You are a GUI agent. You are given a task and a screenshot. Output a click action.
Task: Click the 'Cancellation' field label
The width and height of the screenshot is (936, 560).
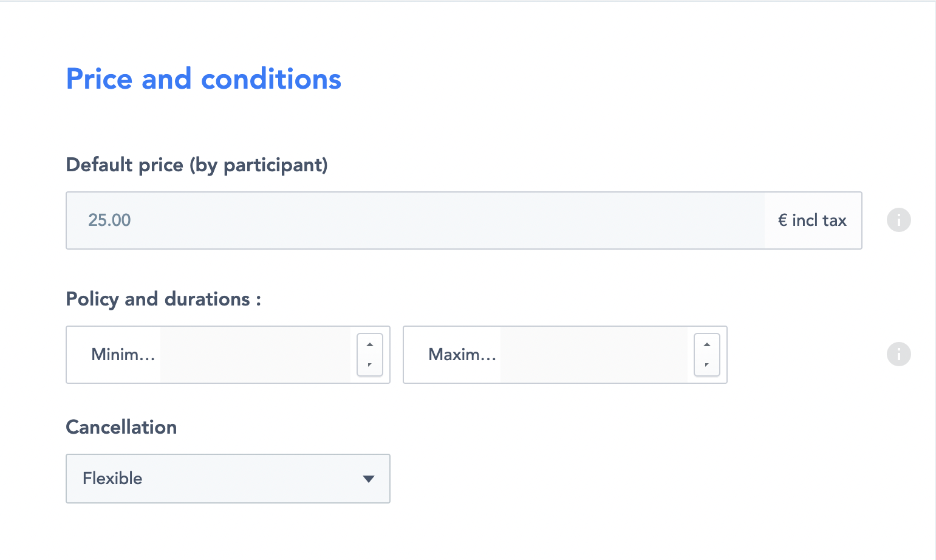[x=121, y=427]
